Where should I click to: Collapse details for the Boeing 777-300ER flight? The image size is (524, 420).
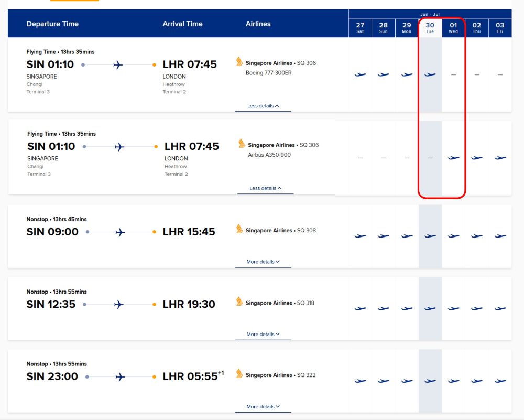[263, 106]
